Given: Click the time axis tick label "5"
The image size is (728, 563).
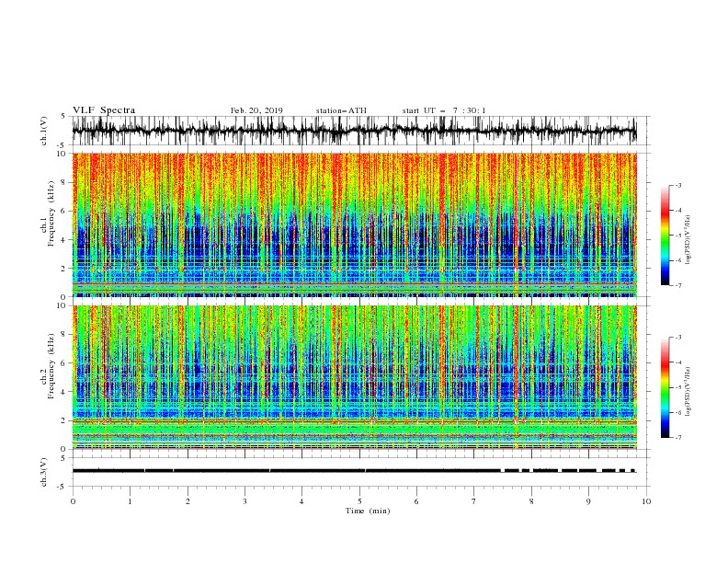Looking at the screenshot, I should 359,501.
